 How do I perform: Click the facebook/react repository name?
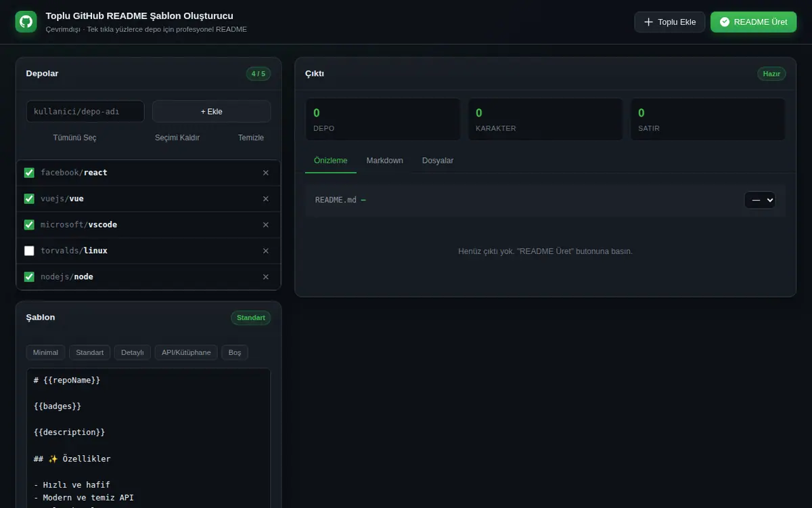point(74,173)
